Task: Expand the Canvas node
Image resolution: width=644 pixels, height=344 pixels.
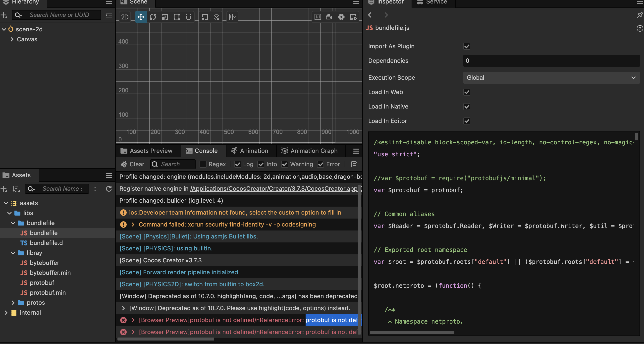Action: (12, 39)
